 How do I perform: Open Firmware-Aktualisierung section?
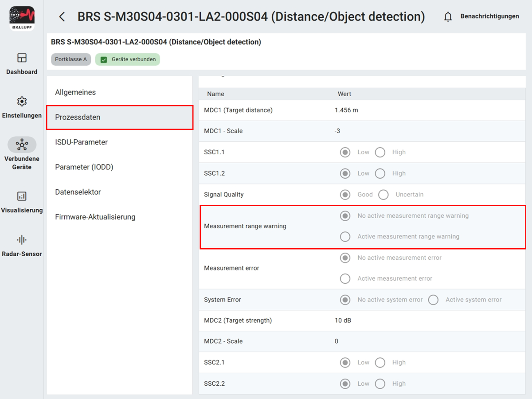(x=95, y=217)
